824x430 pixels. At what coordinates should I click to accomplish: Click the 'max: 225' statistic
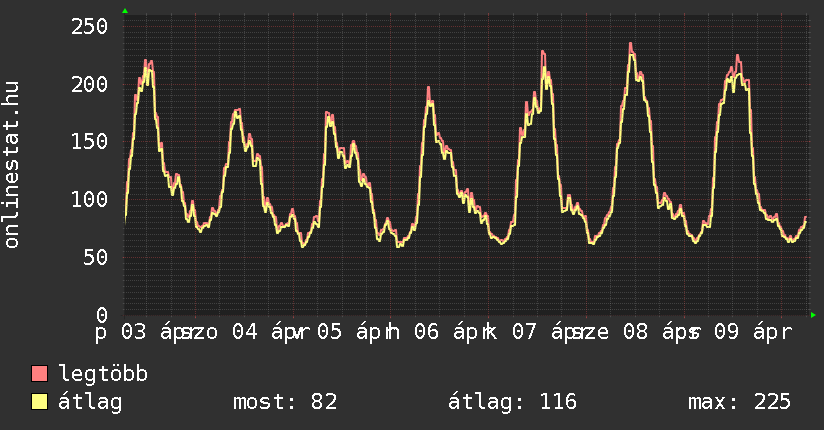pos(739,402)
